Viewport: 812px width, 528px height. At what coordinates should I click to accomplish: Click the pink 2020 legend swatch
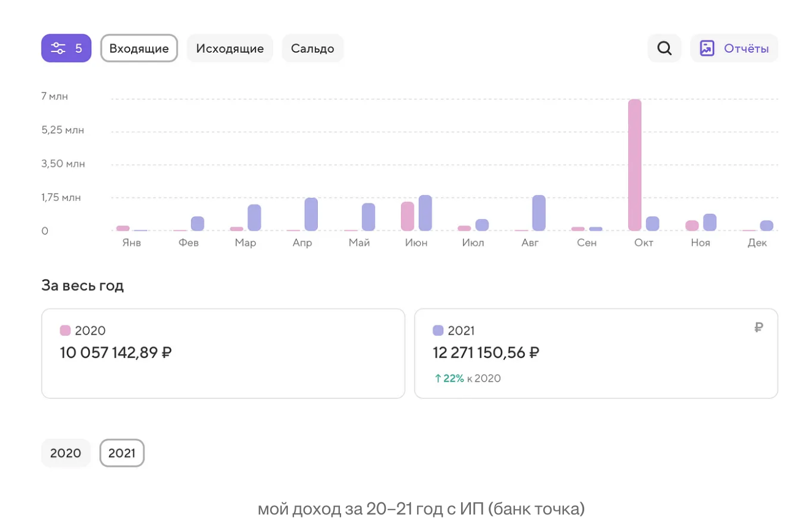[x=65, y=331]
